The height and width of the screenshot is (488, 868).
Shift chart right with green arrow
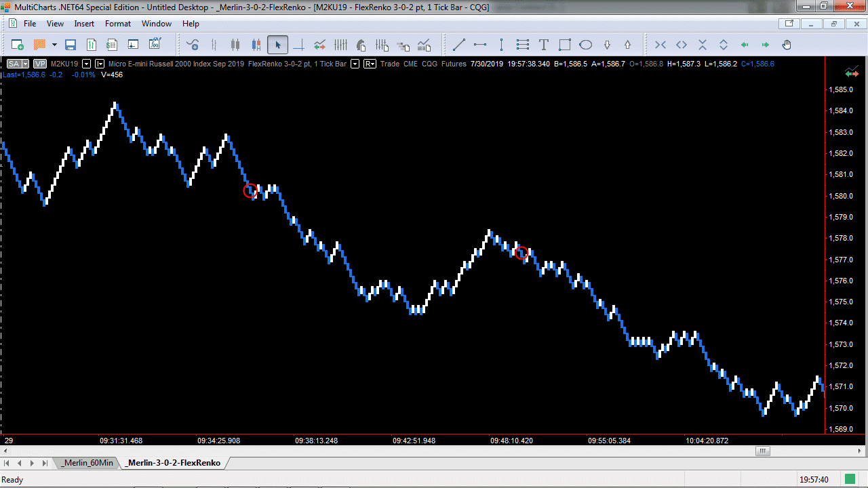click(766, 45)
